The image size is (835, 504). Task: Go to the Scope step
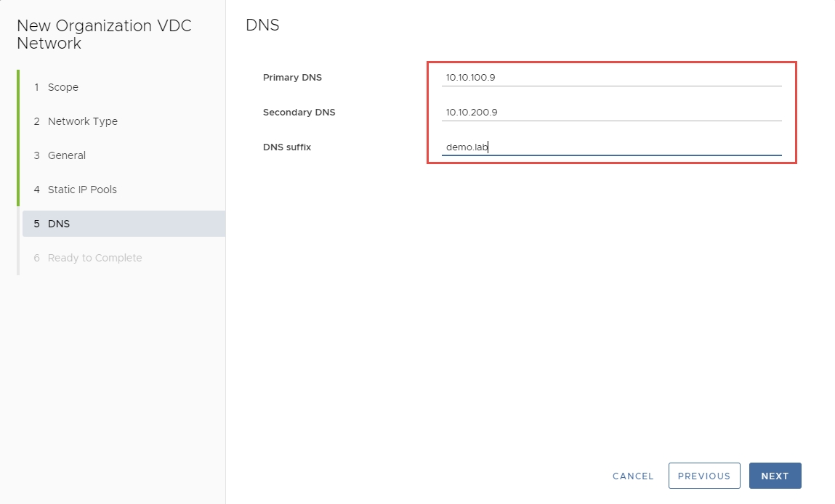(62, 87)
